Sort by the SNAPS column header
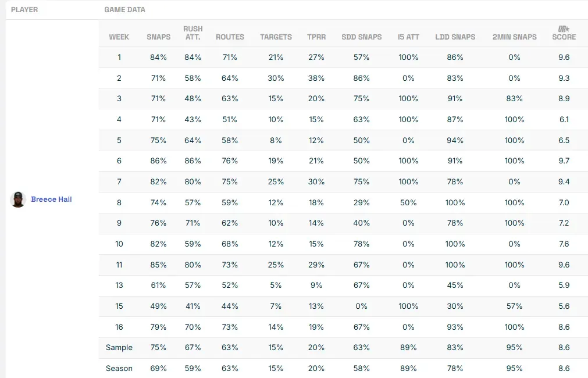Viewport: 588px width, 378px height. 159,37
